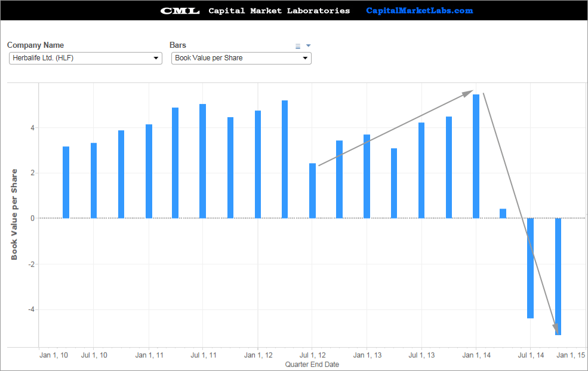Click the Company Name filter label
Image resolution: width=588 pixels, height=371 pixels.
[35, 45]
